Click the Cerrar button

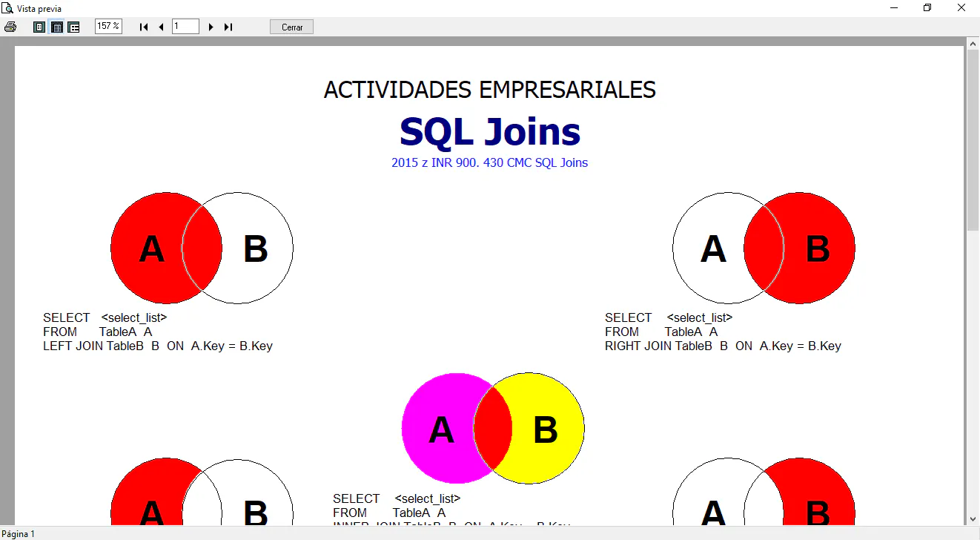click(x=292, y=27)
